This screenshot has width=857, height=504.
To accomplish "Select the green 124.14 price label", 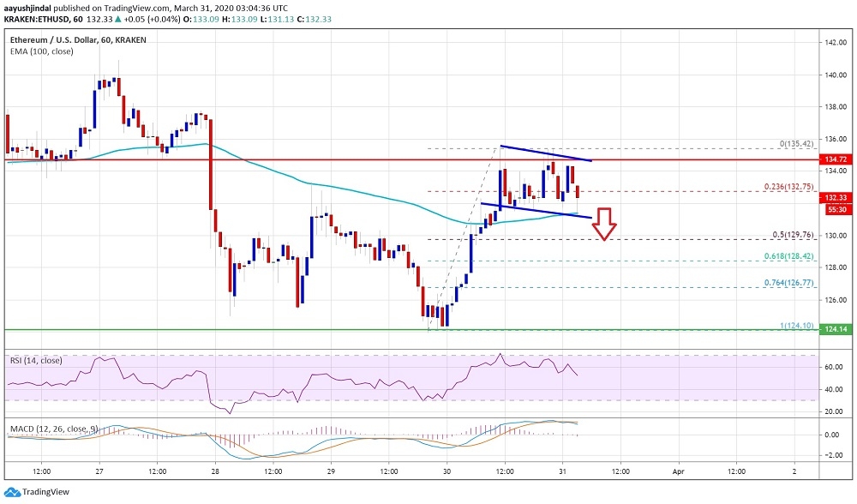I will 836,329.
